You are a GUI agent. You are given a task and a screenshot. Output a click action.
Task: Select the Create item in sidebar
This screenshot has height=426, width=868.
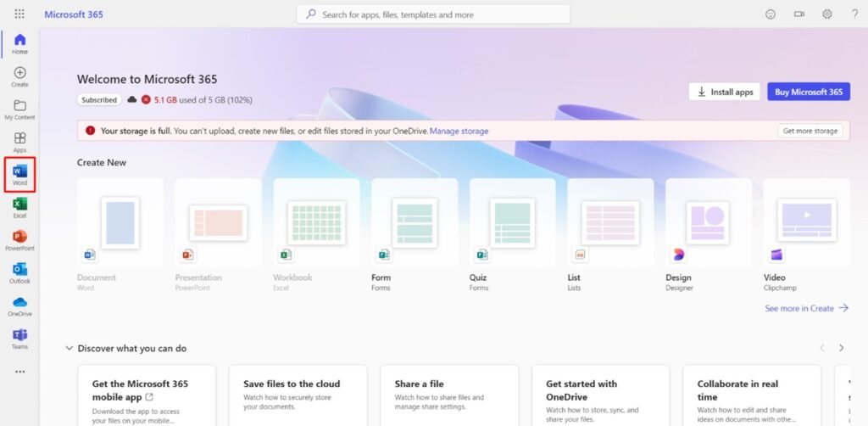tap(19, 76)
